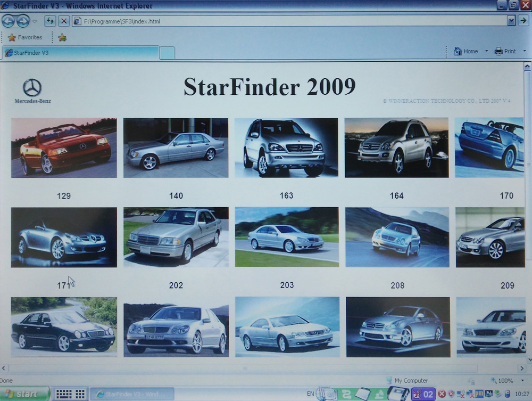Open the Windows Start menu
Screen dimensions: 532x401
(25, 394)
